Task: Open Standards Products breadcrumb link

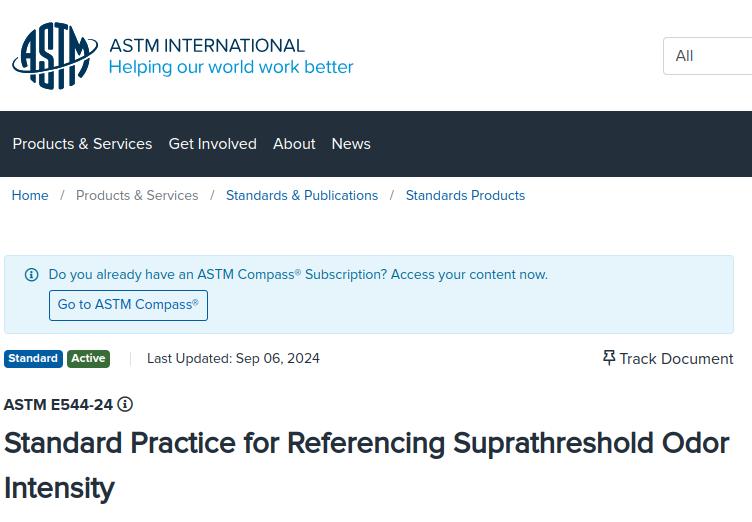Action: tap(465, 195)
